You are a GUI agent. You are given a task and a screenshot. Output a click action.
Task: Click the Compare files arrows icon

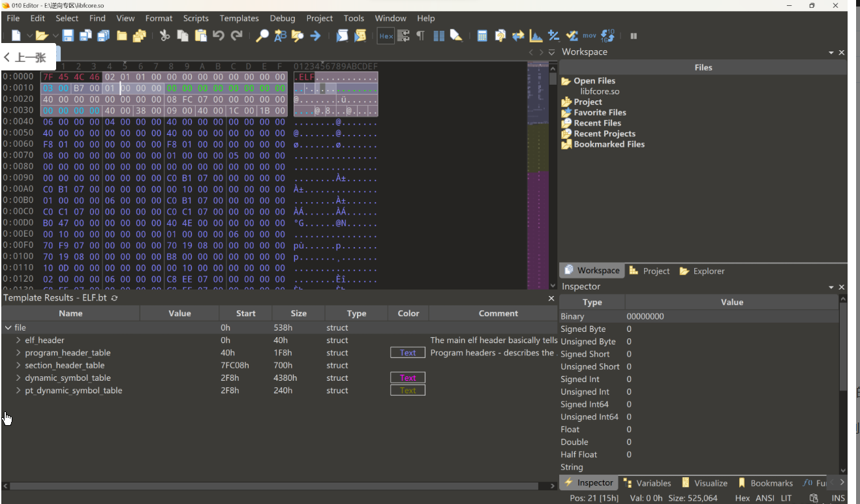[x=518, y=36]
